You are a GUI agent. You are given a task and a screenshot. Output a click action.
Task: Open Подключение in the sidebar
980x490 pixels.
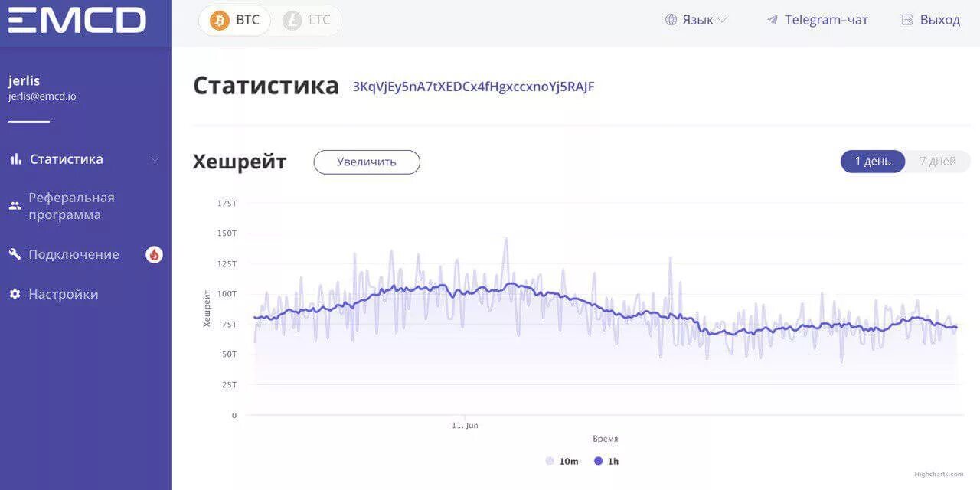[73, 254]
